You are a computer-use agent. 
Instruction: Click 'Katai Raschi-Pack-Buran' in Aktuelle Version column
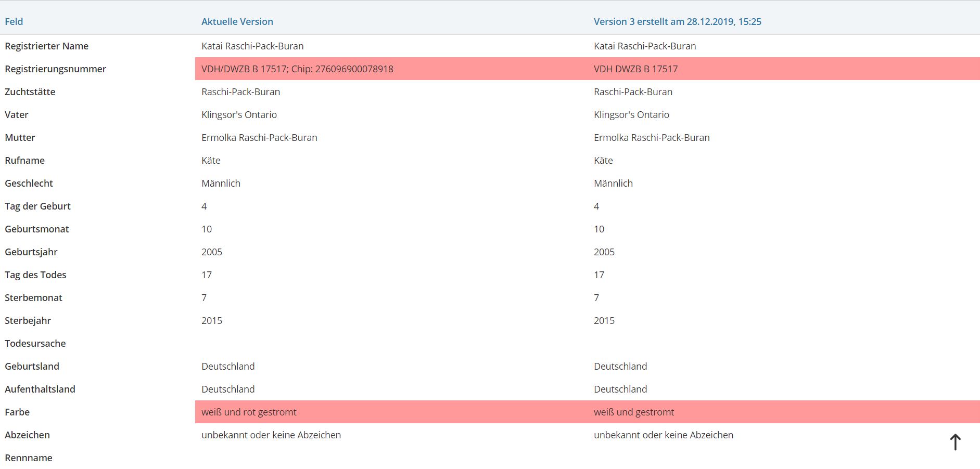(252, 46)
